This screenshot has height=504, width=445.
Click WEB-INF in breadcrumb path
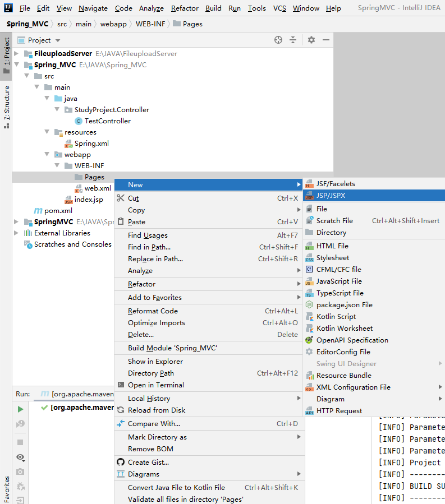[x=150, y=24]
